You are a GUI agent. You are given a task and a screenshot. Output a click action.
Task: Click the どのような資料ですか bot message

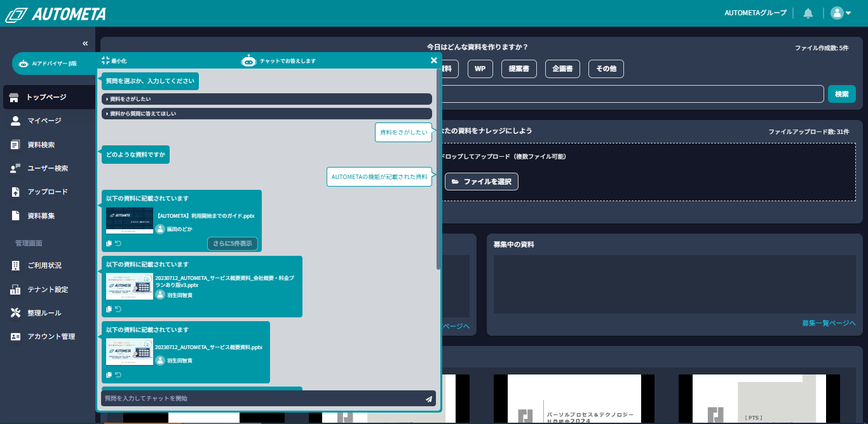(135, 154)
